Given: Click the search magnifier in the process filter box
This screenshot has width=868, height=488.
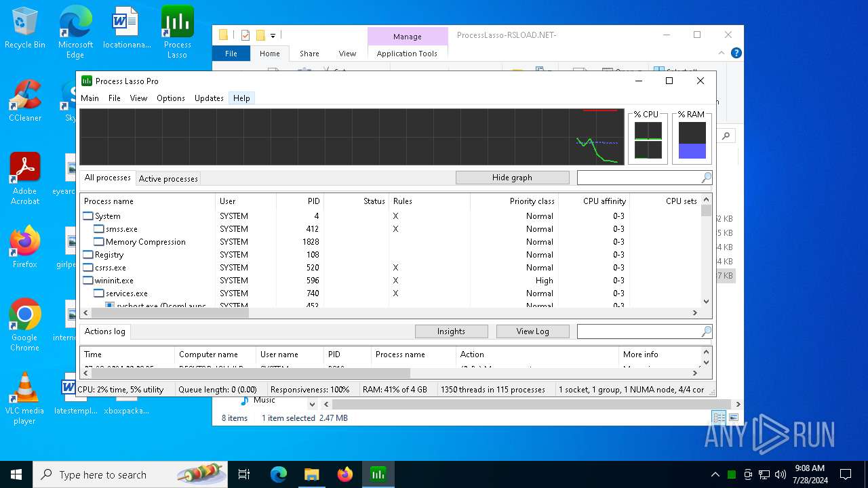Looking at the screenshot, I should coord(706,178).
